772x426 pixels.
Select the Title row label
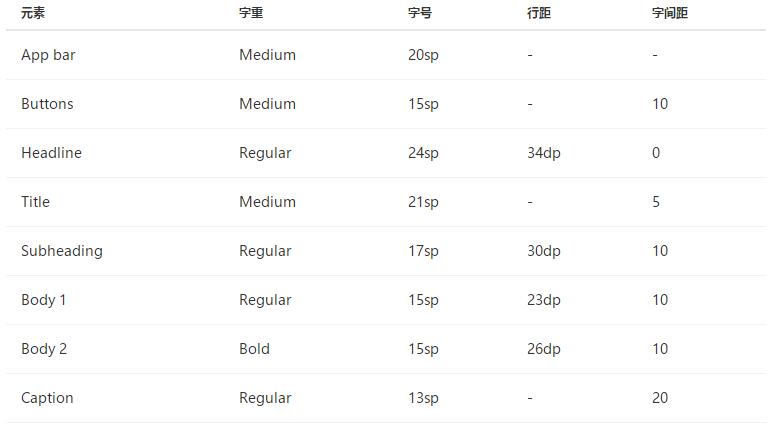click(x=35, y=202)
